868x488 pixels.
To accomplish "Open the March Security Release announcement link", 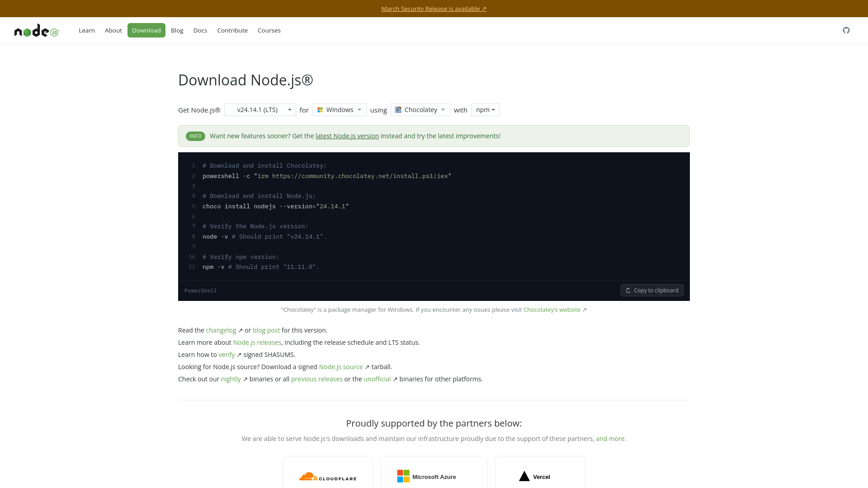I will click(x=434, y=9).
